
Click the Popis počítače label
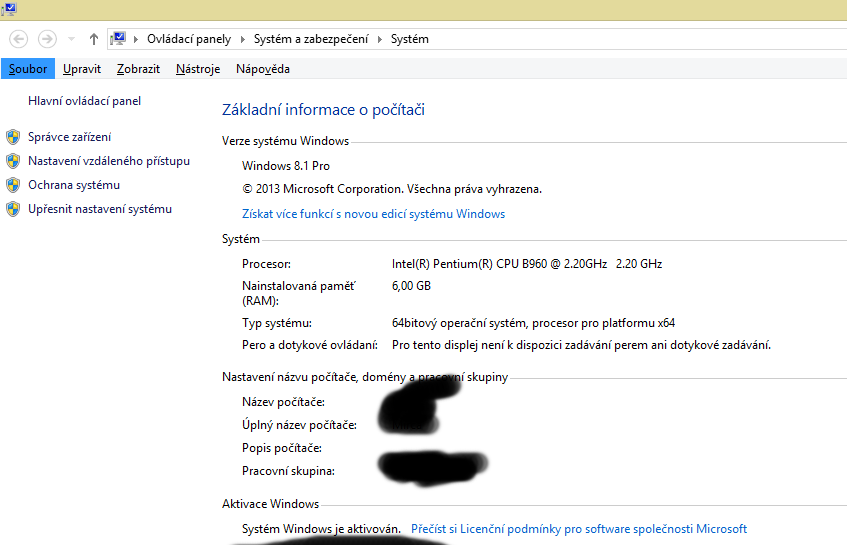(x=282, y=448)
